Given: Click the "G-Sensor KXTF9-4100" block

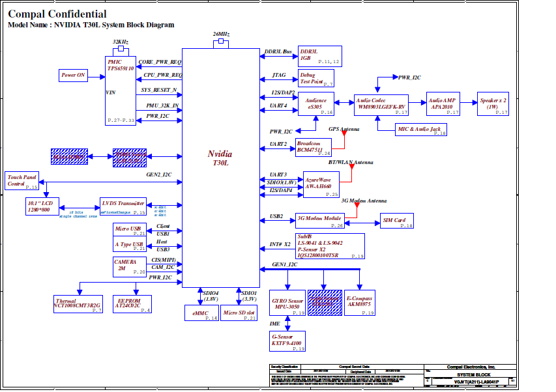Looking at the screenshot, I should (x=287, y=341).
